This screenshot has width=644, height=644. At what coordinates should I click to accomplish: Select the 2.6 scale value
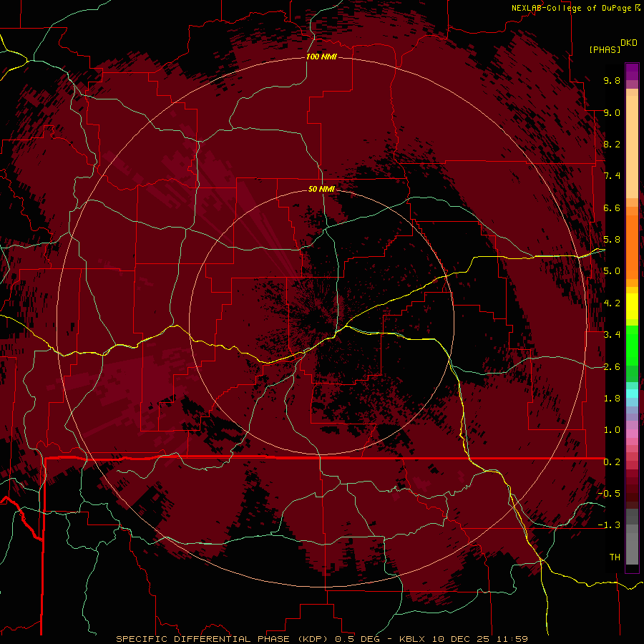coord(612,367)
